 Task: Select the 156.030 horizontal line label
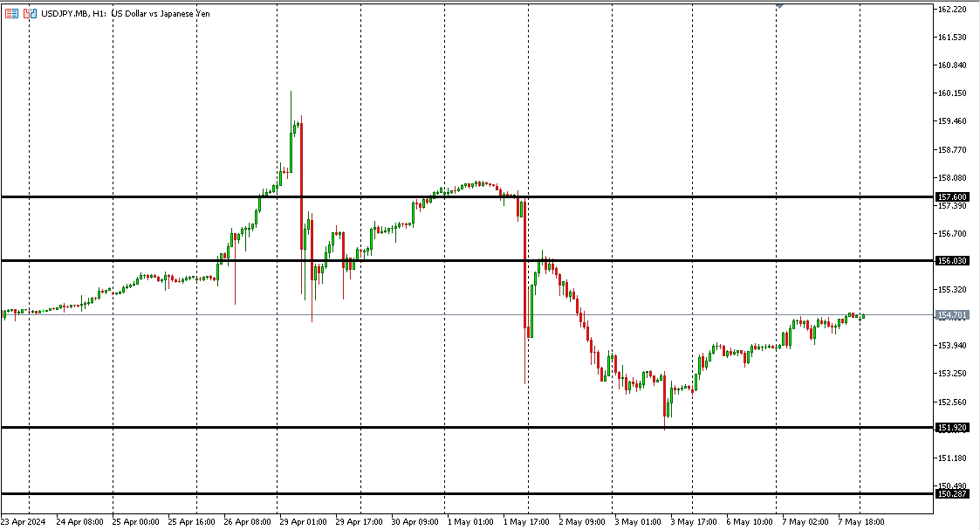[952, 260]
